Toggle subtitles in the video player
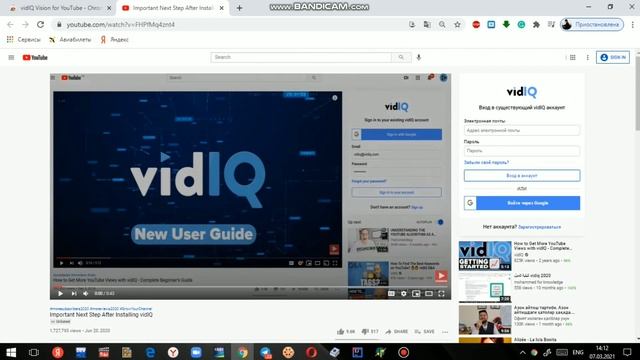Viewport: 640px width, 360px height. [391, 293]
